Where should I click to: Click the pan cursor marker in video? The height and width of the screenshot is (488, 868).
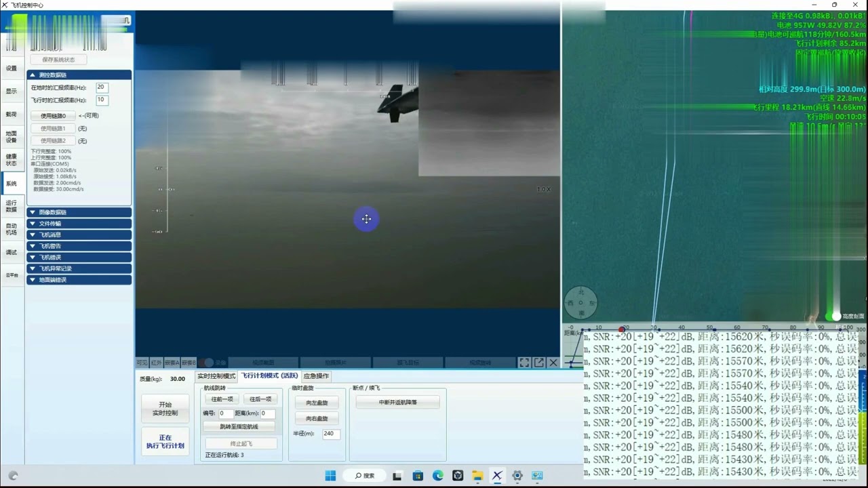click(x=366, y=219)
